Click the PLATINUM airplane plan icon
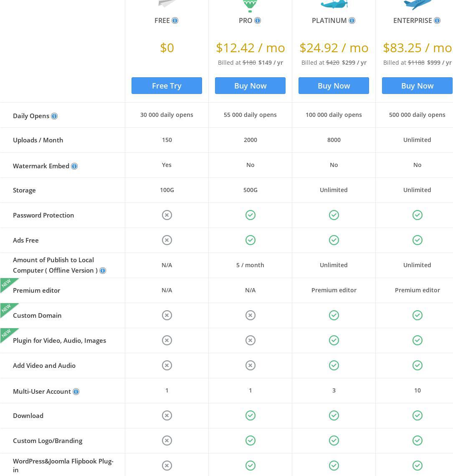The height and width of the screenshot is (476, 453). pyautogui.click(x=334, y=4)
